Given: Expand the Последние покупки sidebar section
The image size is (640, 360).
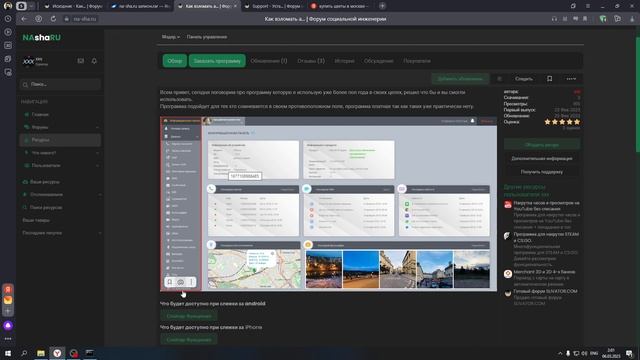Looking at the screenshot, I should 100,233.
